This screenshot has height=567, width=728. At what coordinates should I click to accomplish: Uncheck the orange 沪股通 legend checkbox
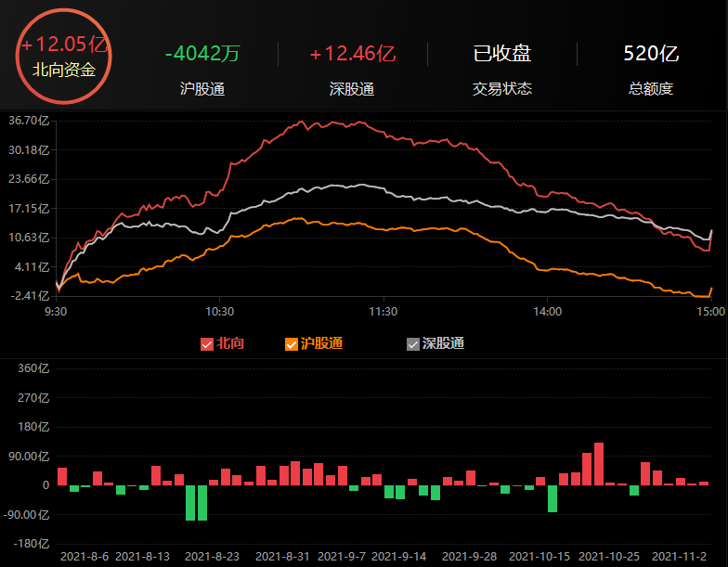tap(292, 344)
